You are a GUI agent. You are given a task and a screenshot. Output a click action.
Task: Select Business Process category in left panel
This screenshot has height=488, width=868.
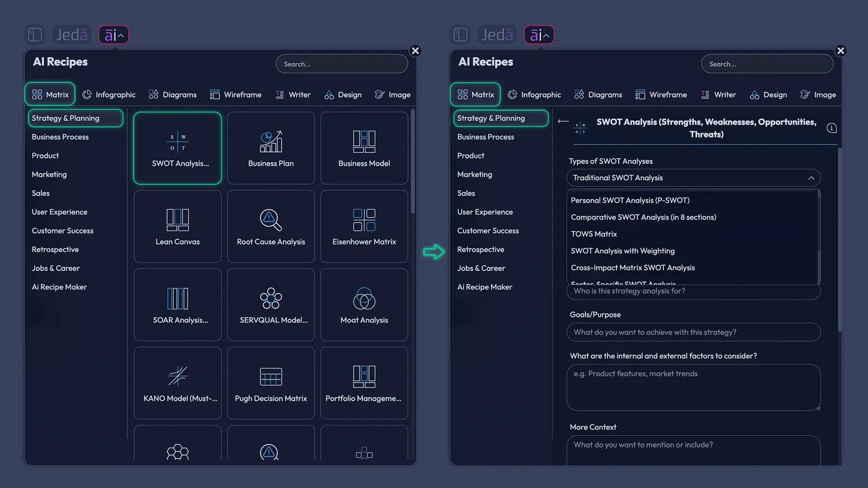point(60,137)
